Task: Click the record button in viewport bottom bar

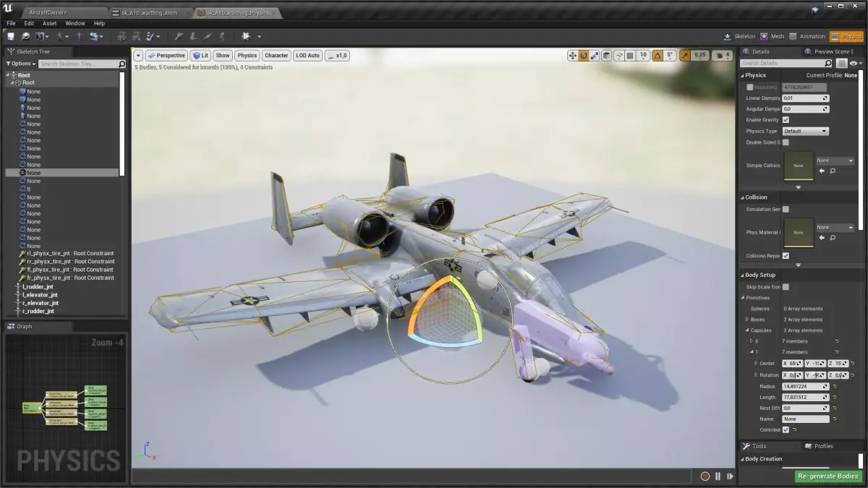Action: (x=705, y=476)
